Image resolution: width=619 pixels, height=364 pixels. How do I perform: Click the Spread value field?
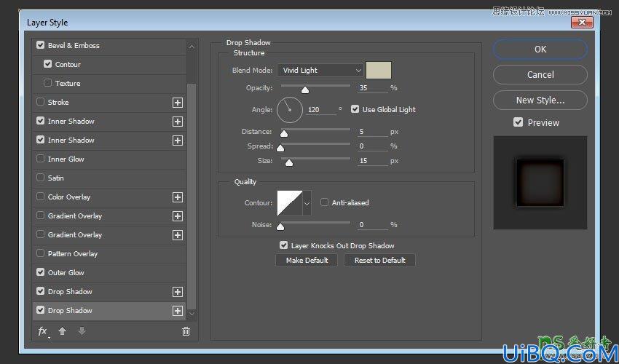click(372, 146)
